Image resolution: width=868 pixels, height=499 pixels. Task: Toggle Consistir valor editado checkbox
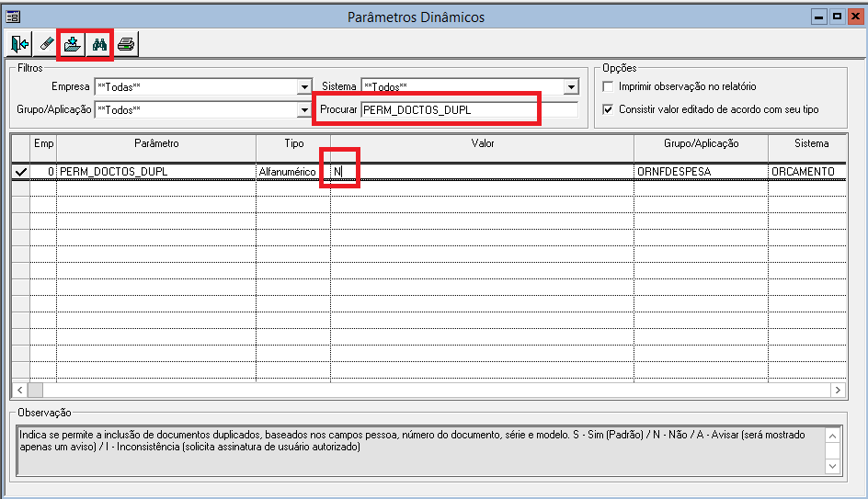(608, 109)
